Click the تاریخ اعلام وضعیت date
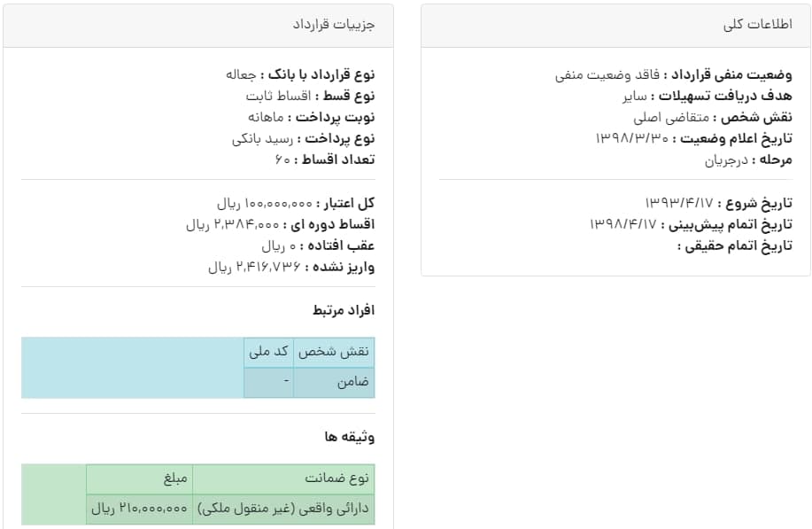The image size is (812, 529). pyautogui.click(x=631, y=139)
